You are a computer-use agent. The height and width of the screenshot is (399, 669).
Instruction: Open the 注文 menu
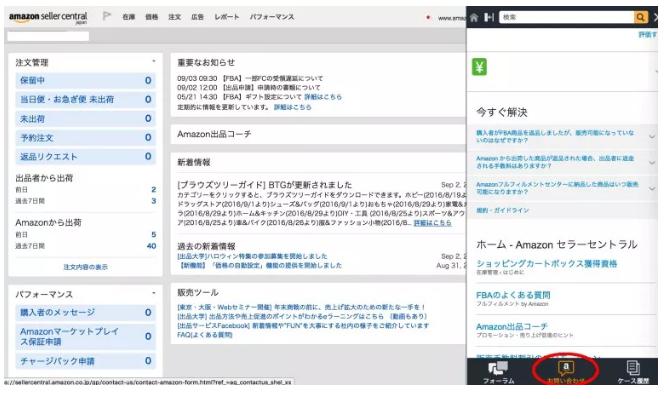pos(175,17)
